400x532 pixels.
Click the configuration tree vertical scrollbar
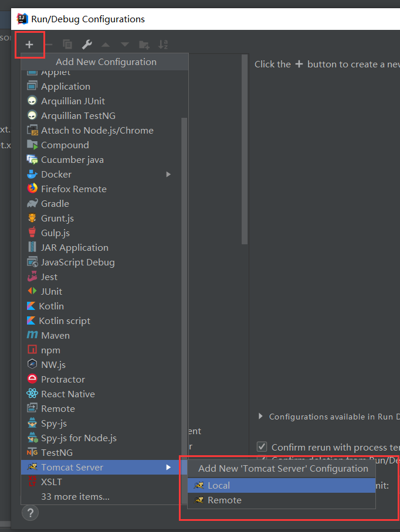[x=245, y=149]
